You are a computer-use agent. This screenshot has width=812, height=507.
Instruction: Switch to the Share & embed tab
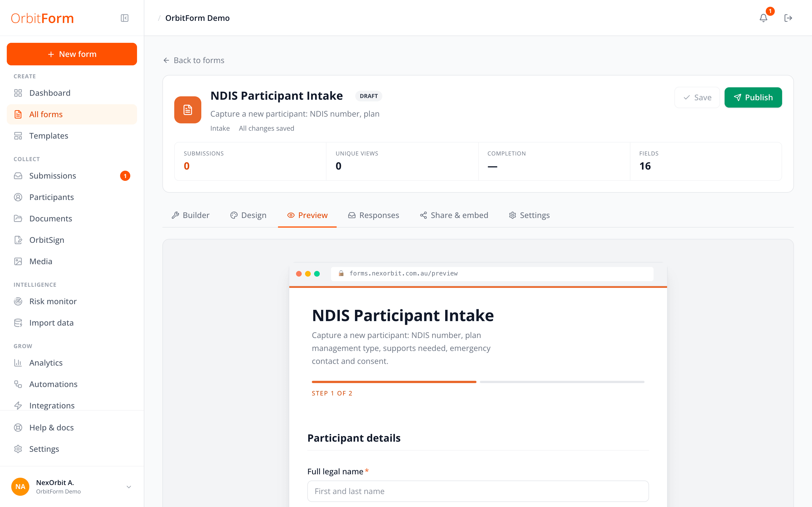pyautogui.click(x=454, y=215)
